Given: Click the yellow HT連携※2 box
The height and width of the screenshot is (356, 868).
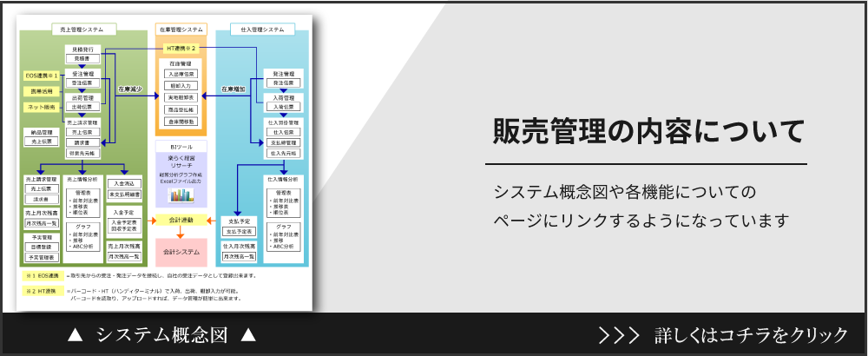Looking at the screenshot, I should click(181, 48).
